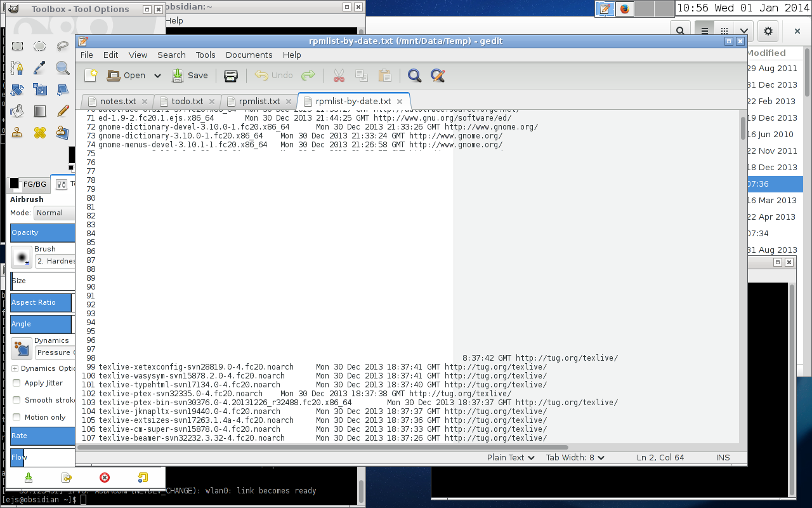This screenshot has height=508, width=812.
Task: Click the Save button
Action: [x=190, y=76]
